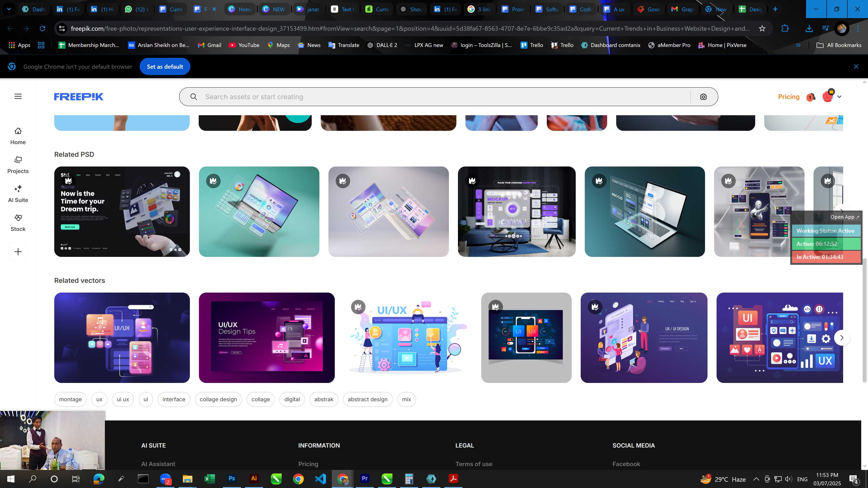
Task: Open the UI/UX Design Tips vector thumbnail
Action: pos(267,338)
